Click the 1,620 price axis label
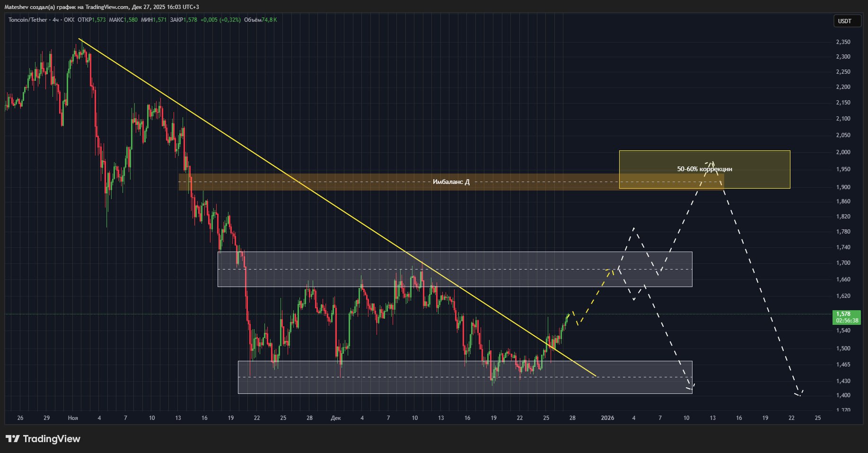This screenshot has width=868, height=453. [843, 296]
